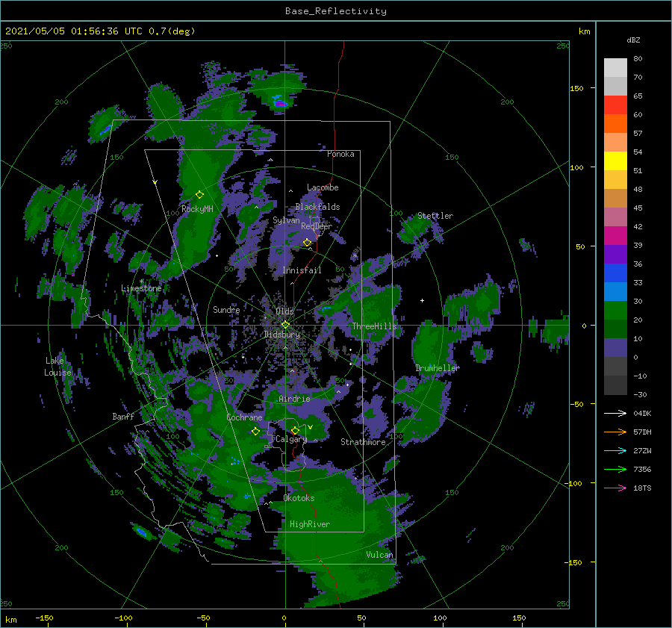
Task: Pick the green 30 dBZ legend swatch
Action: click(615, 310)
